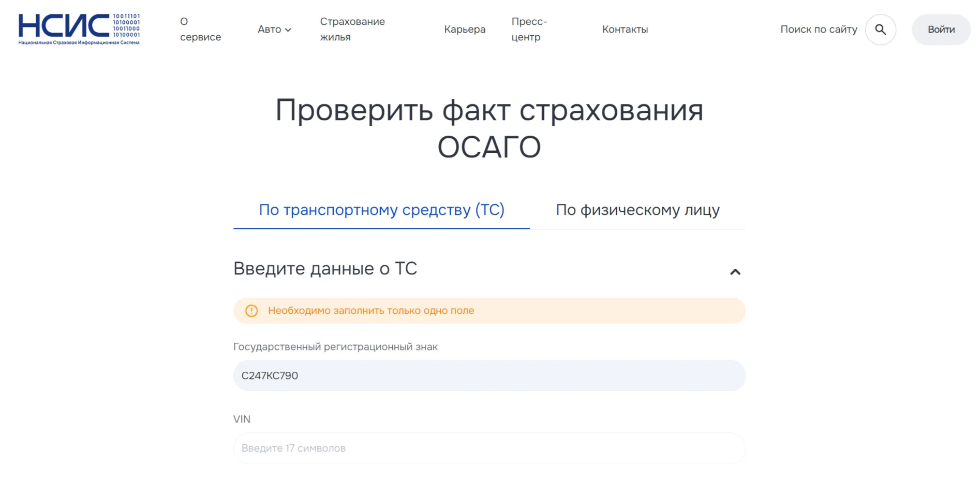Screen dimensions: 980x479
Task: Navigate to the Карьера section
Action: point(465,30)
